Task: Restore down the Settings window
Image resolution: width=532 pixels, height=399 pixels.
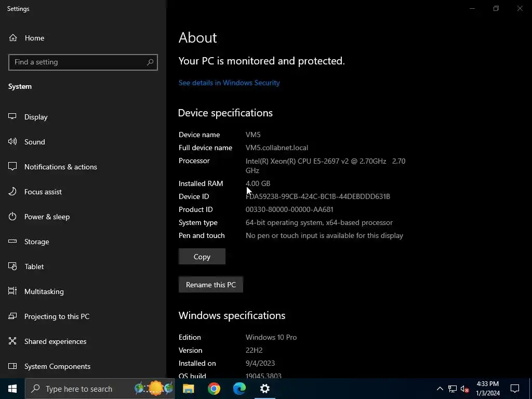Action: 496,8
